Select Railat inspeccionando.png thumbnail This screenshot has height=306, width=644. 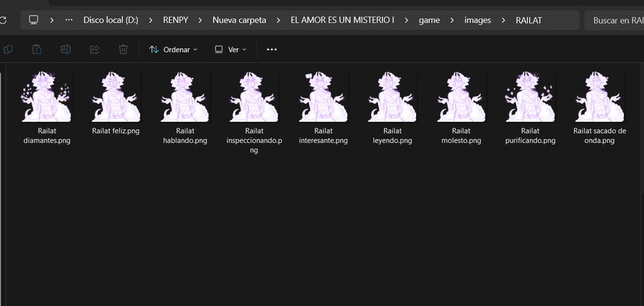[254, 97]
